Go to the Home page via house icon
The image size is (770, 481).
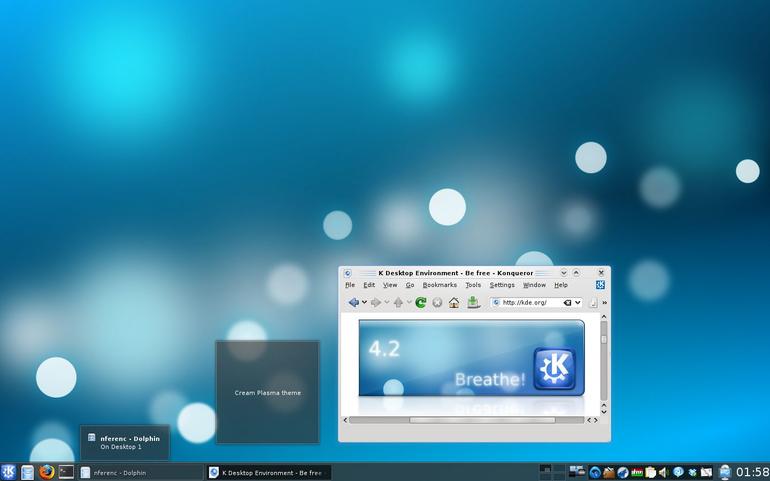454,303
